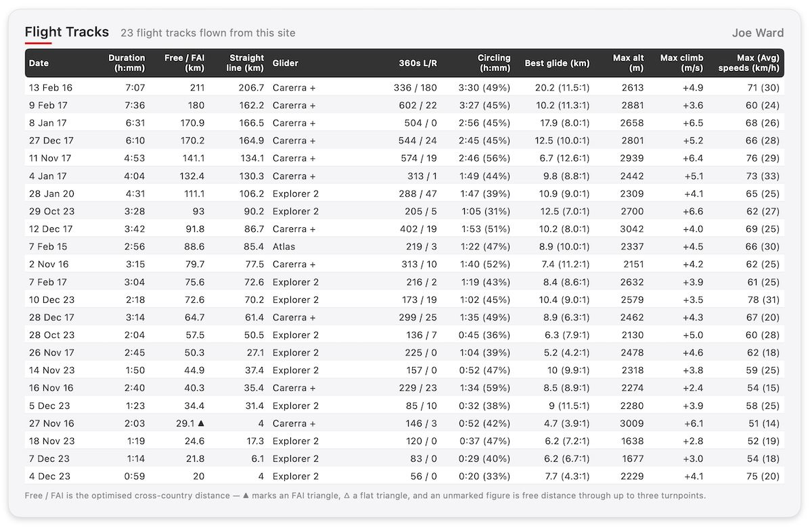Click the 75 (20) speeds value
The image size is (812, 528).
coord(762,476)
